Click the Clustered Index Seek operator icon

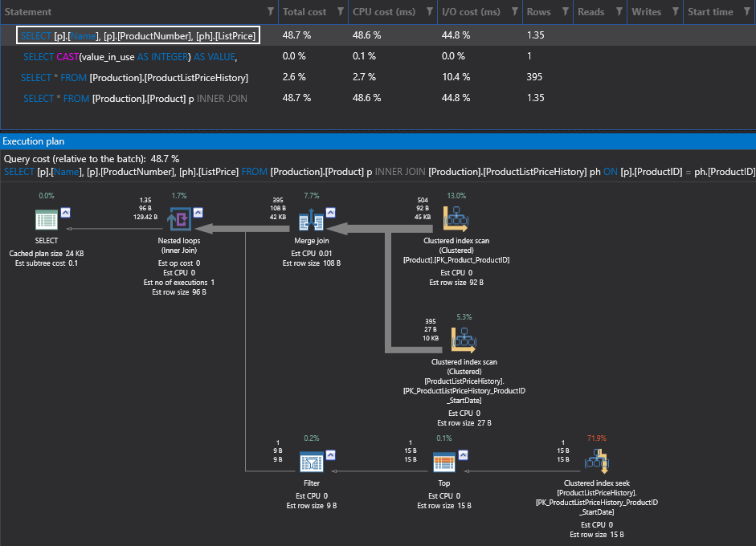(596, 459)
